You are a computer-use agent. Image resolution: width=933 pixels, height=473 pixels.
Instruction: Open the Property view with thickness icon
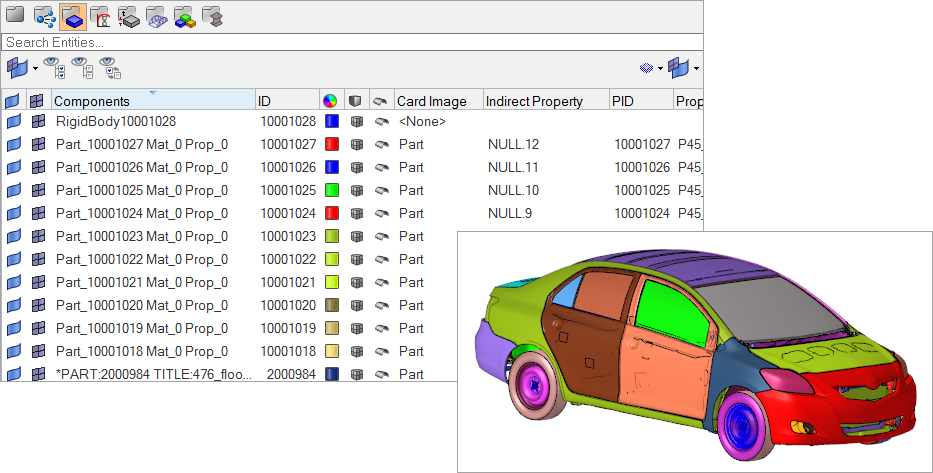pos(128,16)
